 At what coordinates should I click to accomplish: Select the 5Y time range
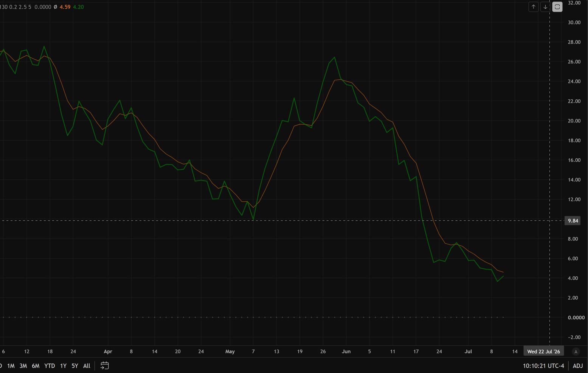tap(75, 366)
